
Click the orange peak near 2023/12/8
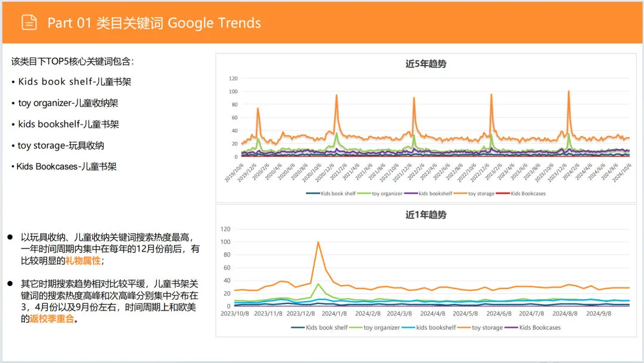[x=319, y=242]
